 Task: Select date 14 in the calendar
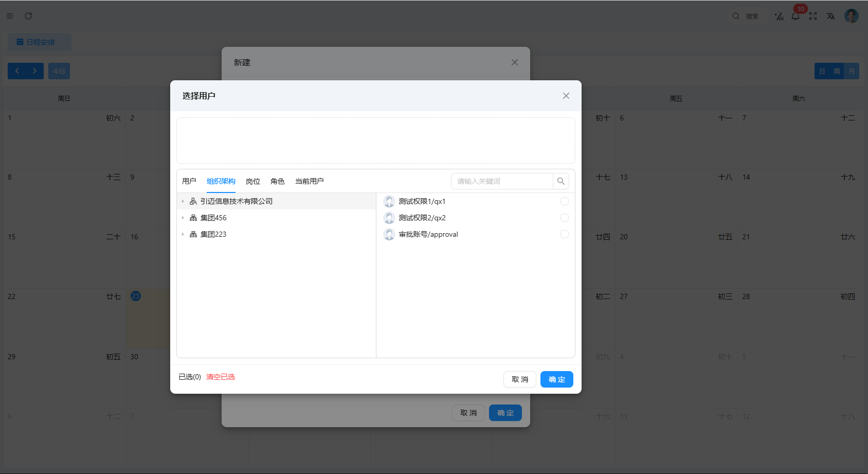pyautogui.click(x=746, y=177)
